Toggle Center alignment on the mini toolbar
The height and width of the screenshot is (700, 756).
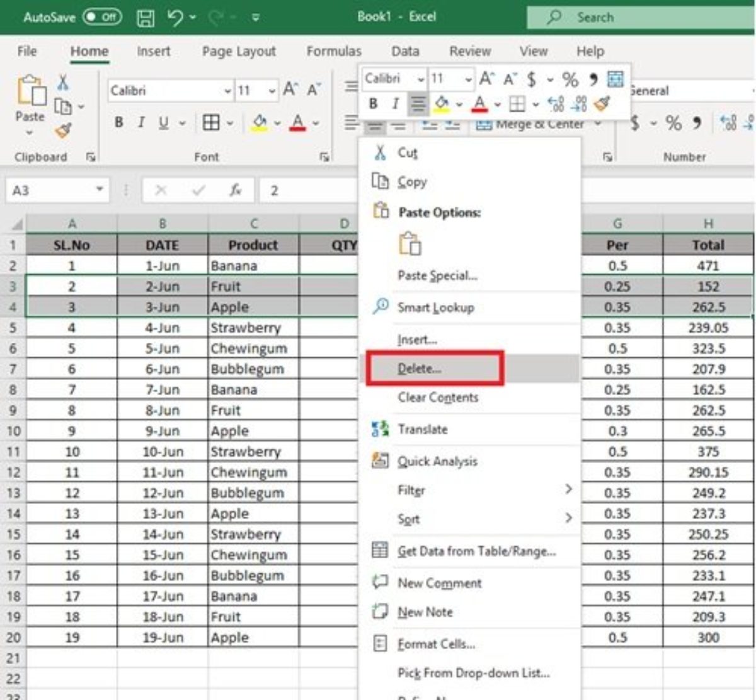click(418, 104)
